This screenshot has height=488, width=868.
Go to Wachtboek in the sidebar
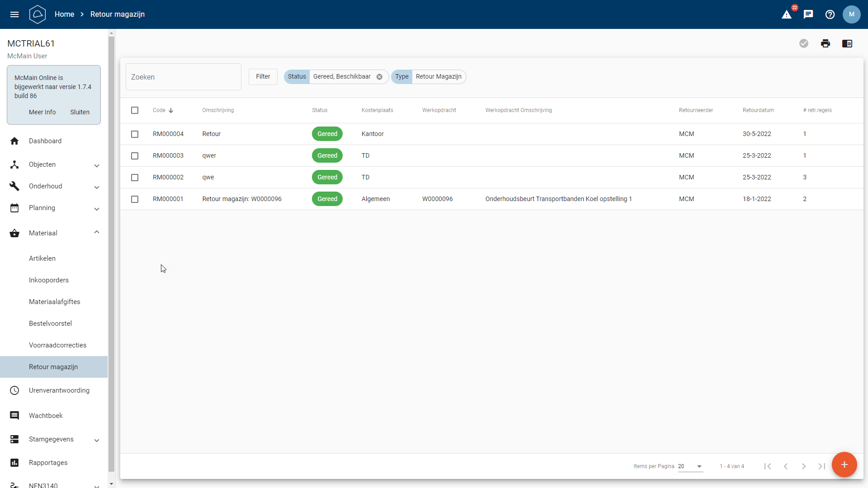46,416
